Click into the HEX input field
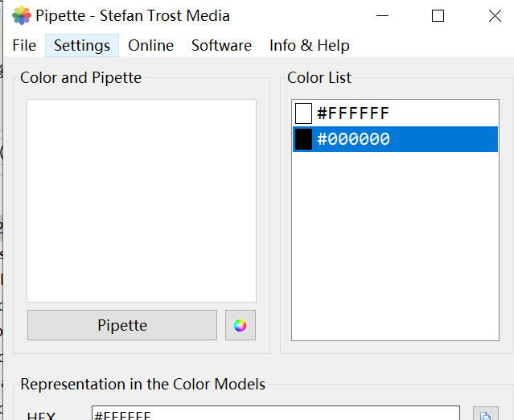This screenshot has height=420, width=514. click(276, 414)
